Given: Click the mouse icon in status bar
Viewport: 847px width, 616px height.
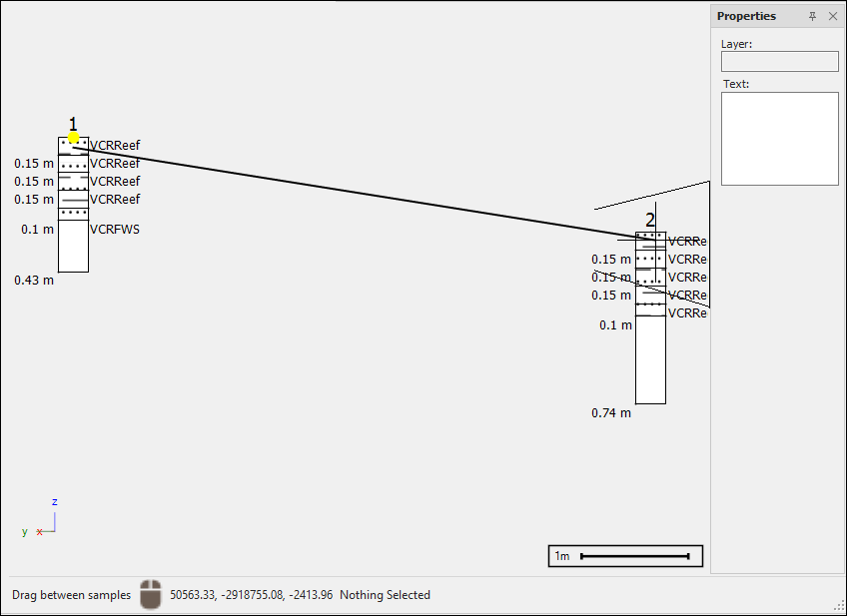Looking at the screenshot, I should coord(150,594).
